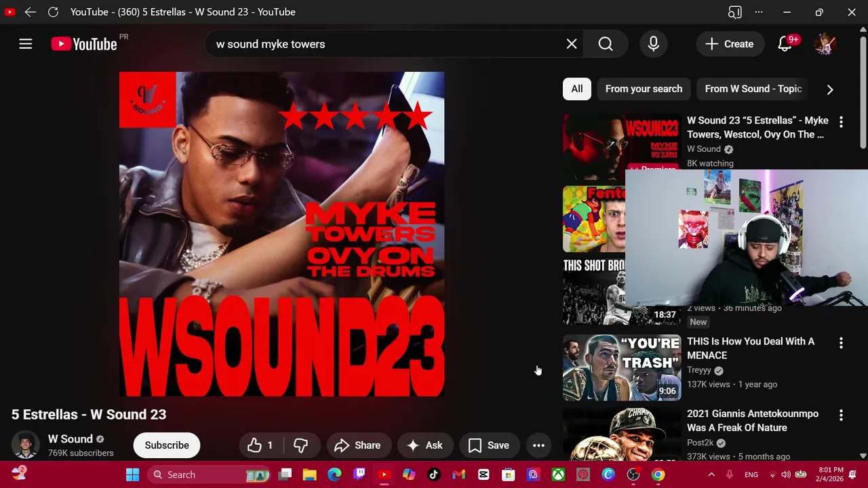Subscribe to W Sound channel

(x=167, y=445)
